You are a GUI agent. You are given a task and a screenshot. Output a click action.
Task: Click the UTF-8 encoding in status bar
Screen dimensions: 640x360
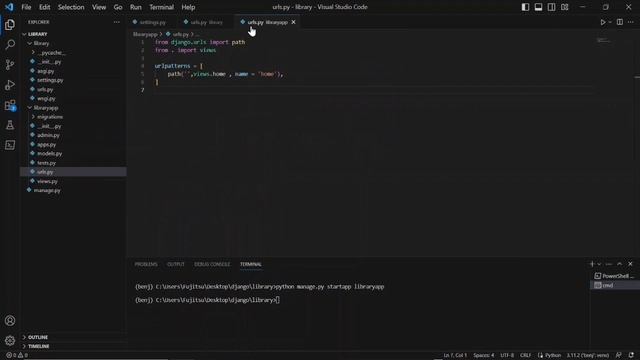click(507, 355)
